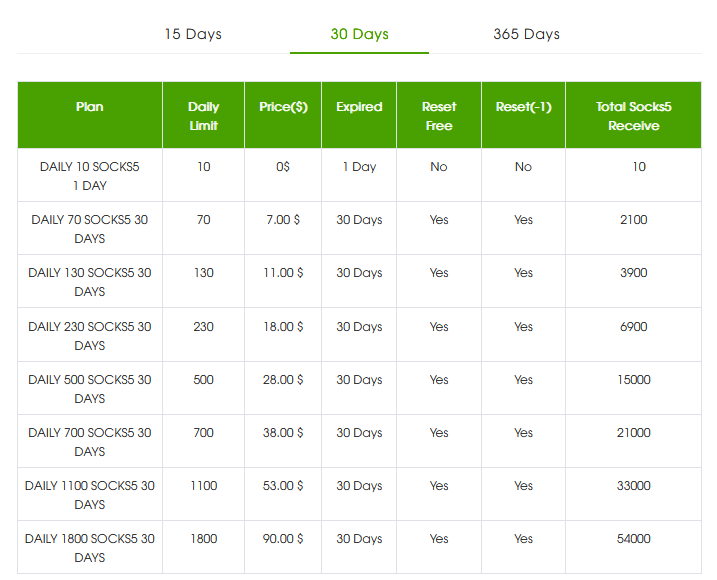Choose the DAILY 70 SOCKS5 30 DAYS plan

tap(90, 229)
